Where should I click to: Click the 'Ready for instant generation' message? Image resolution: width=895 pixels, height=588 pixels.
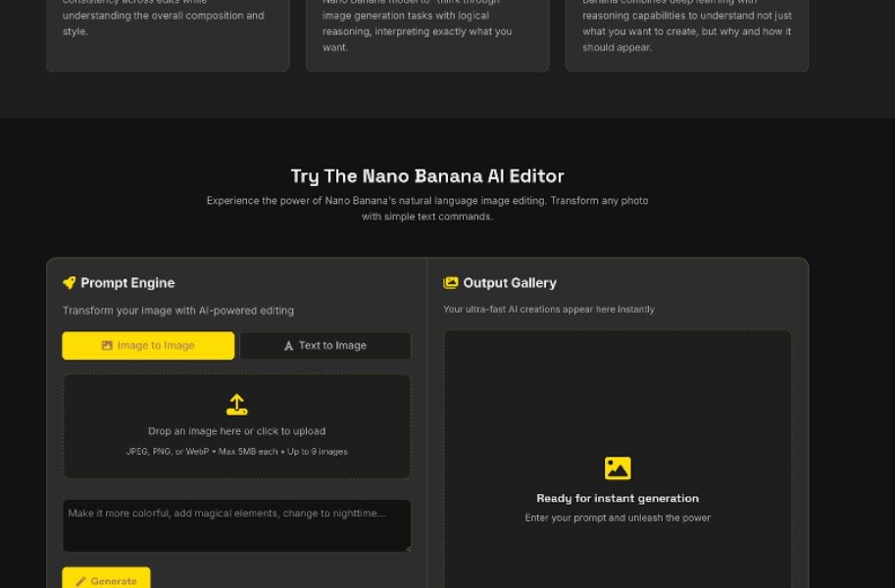(x=618, y=498)
